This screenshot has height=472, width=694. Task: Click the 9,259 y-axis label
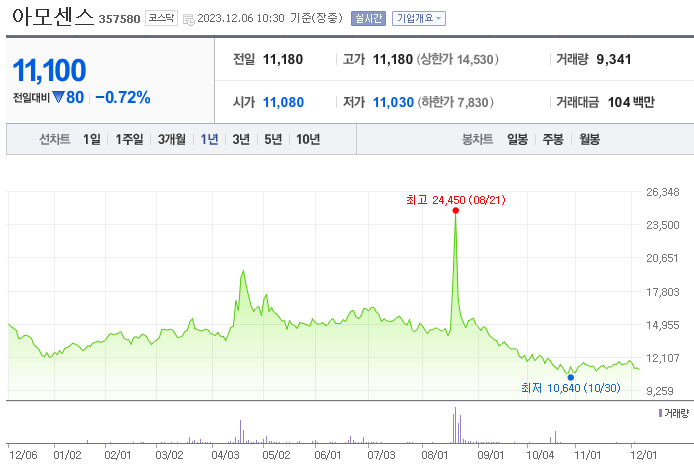tap(660, 391)
